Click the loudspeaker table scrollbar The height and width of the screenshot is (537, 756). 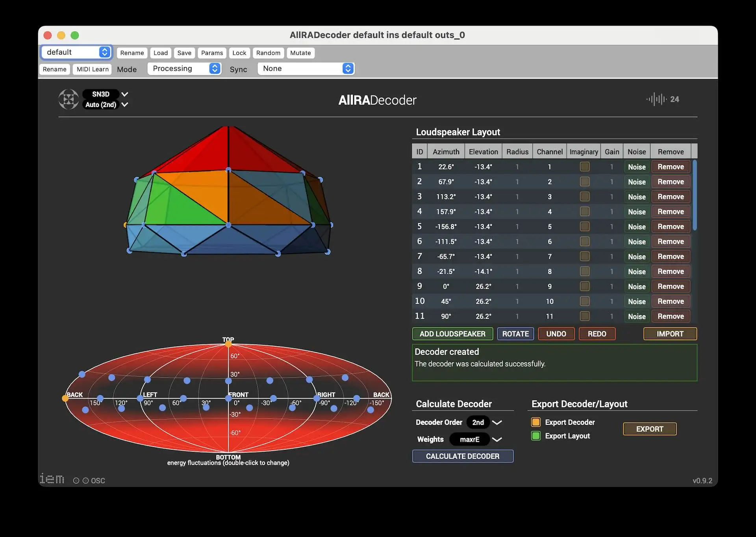click(x=695, y=195)
